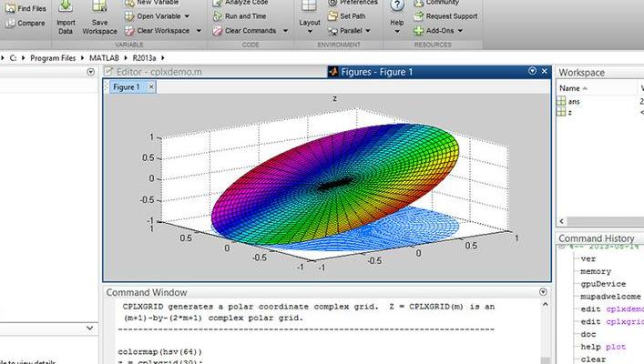
Task: Navigate to Program Files in address path
Action: (x=53, y=58)
